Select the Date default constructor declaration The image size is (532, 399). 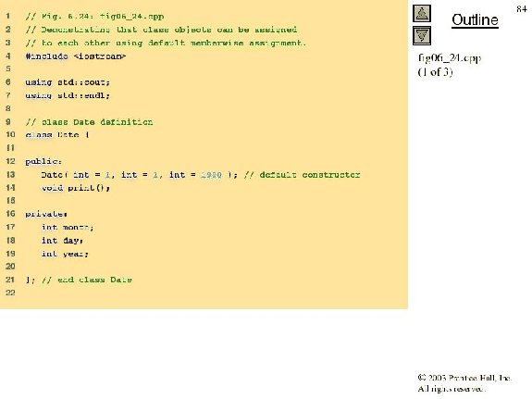coord(140,175)
